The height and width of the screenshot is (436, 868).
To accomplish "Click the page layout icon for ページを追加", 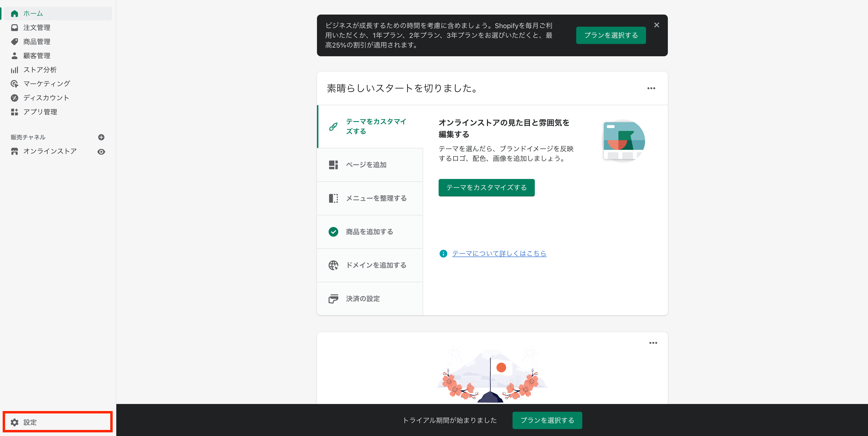I will pos(333,165).
